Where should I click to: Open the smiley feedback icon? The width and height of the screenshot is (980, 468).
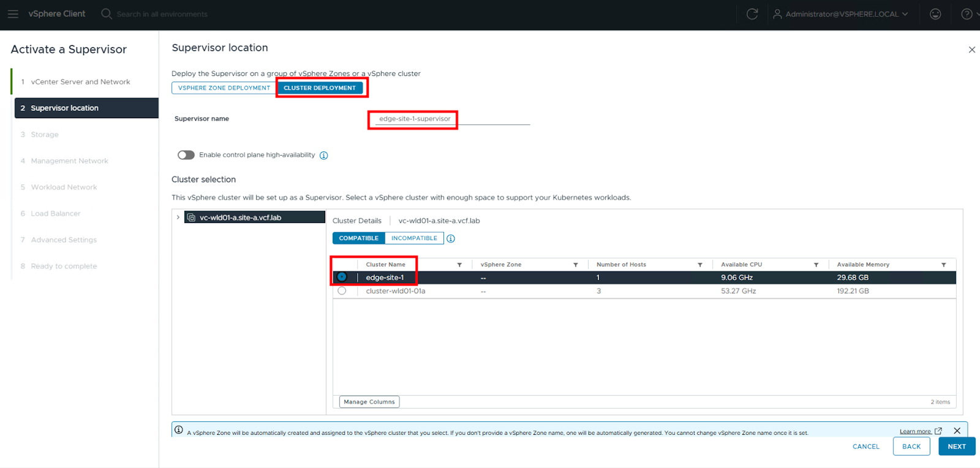935,13
